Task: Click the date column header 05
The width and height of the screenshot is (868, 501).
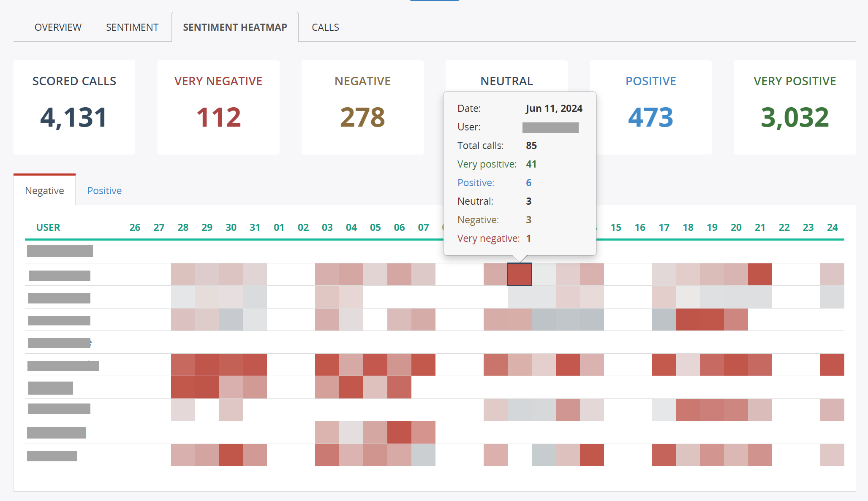Action: point(375,227)
